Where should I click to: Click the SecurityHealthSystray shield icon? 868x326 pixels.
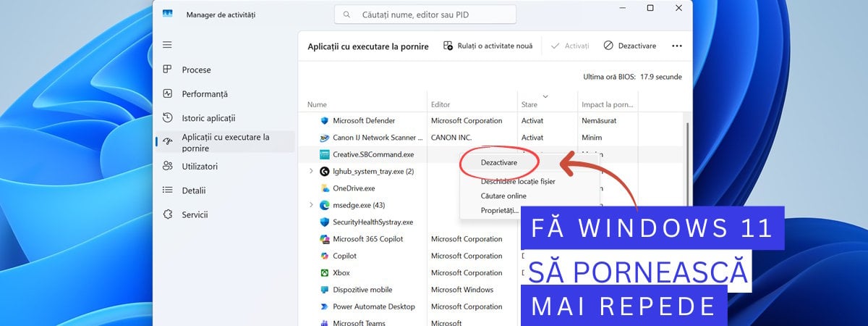click(x=325, y=222)
